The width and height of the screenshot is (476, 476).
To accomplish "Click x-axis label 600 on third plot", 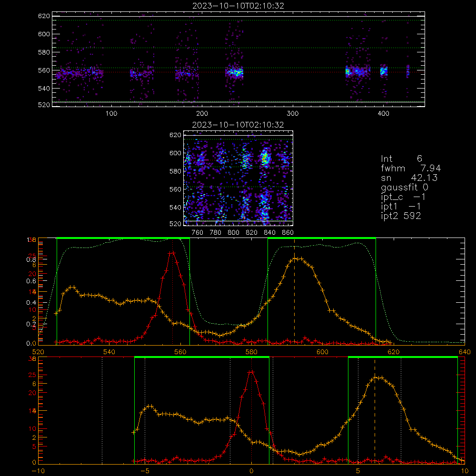I will coord(322,352).
